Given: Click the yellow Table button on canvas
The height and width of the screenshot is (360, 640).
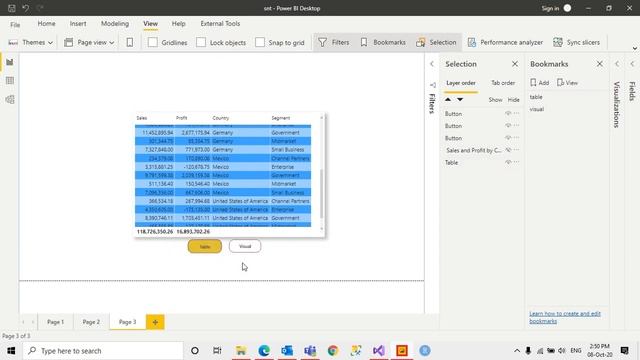Looking at the screenshot, I should point(205,246).
